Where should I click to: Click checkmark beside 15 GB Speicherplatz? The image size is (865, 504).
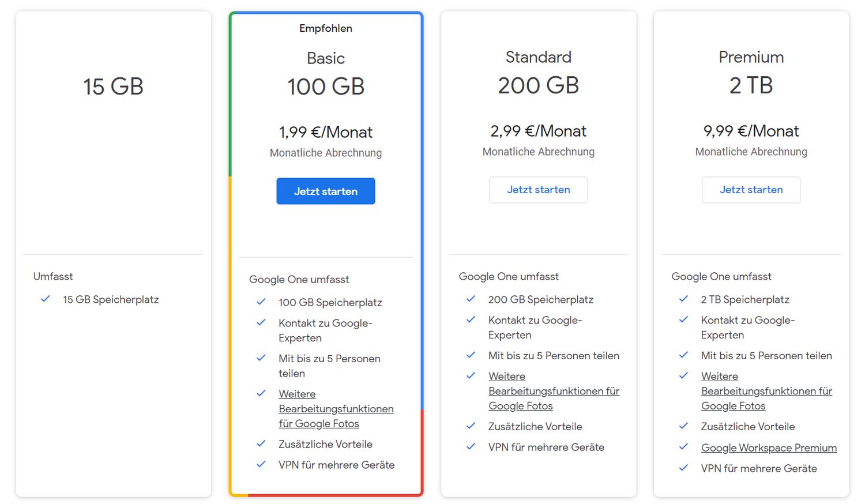point(46,299)
